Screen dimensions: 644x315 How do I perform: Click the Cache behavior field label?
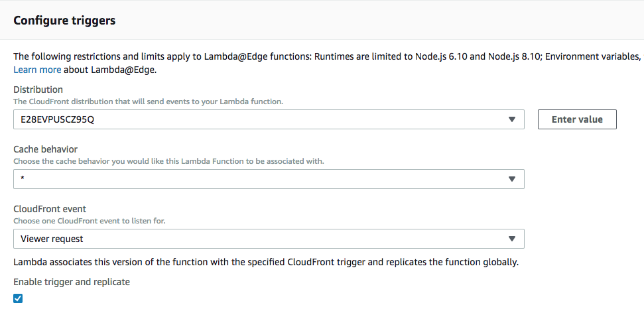(x=45, y=149)
